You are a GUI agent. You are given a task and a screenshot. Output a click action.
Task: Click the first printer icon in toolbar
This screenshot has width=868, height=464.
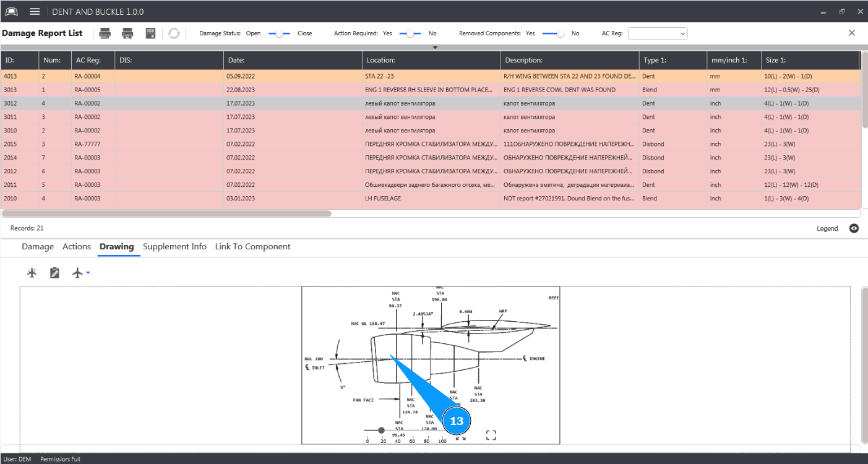tap(105, 33)
